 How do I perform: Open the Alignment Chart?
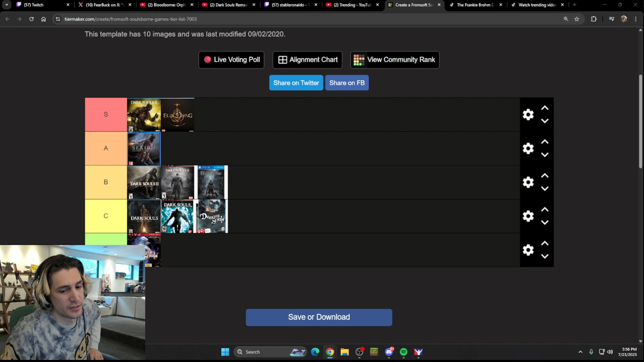pos(307,60)
